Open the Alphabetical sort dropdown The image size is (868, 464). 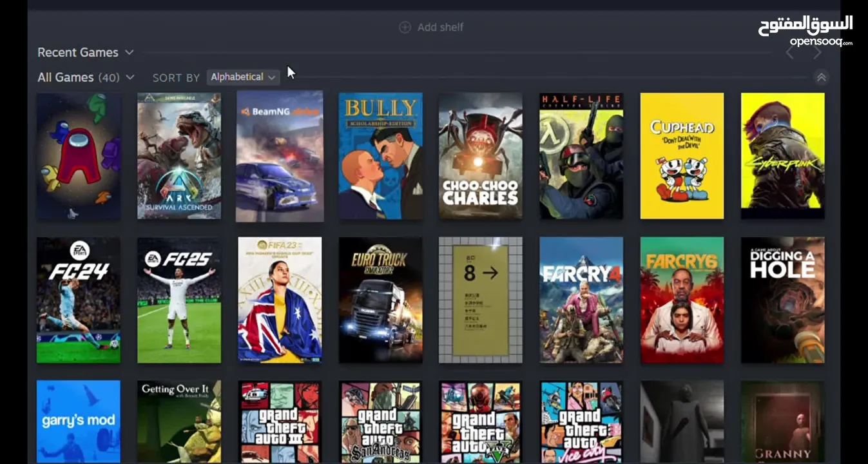click(x=244, y=77)
